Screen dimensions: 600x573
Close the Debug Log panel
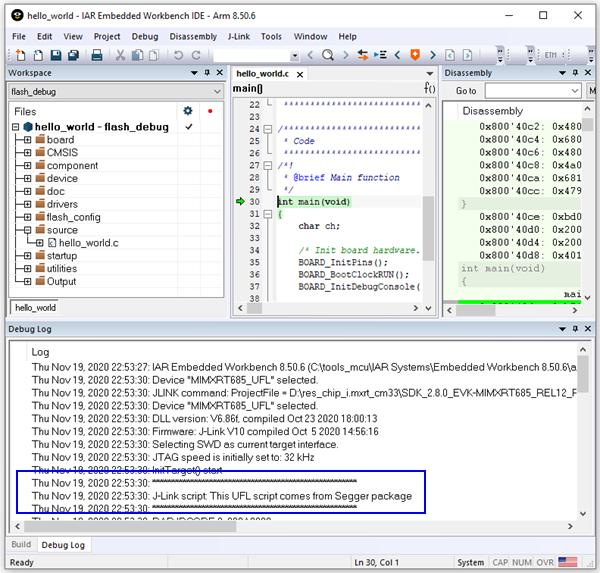[588, 328]
